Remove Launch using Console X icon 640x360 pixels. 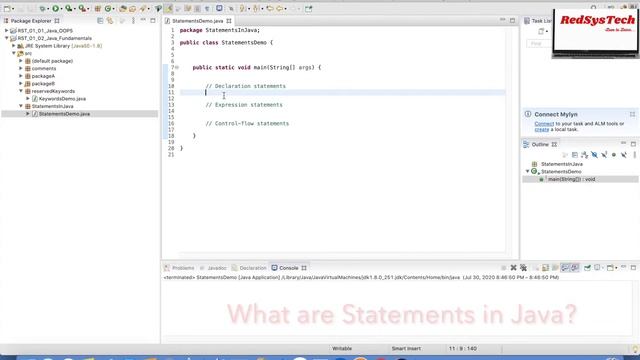coord(513,268)
